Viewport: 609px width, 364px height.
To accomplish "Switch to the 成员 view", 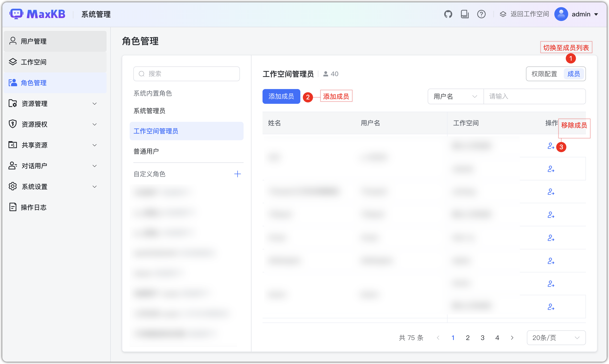I will point(574,74).
